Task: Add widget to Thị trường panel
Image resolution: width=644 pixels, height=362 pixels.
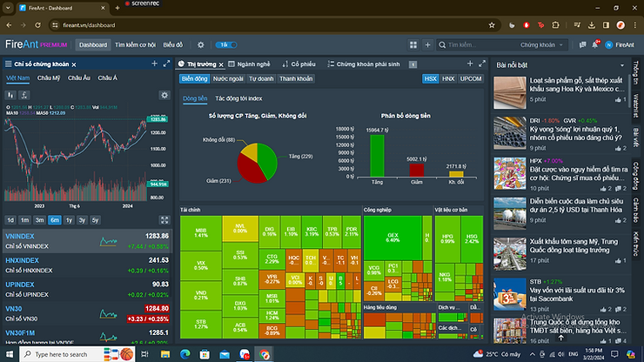Action: 470,64
